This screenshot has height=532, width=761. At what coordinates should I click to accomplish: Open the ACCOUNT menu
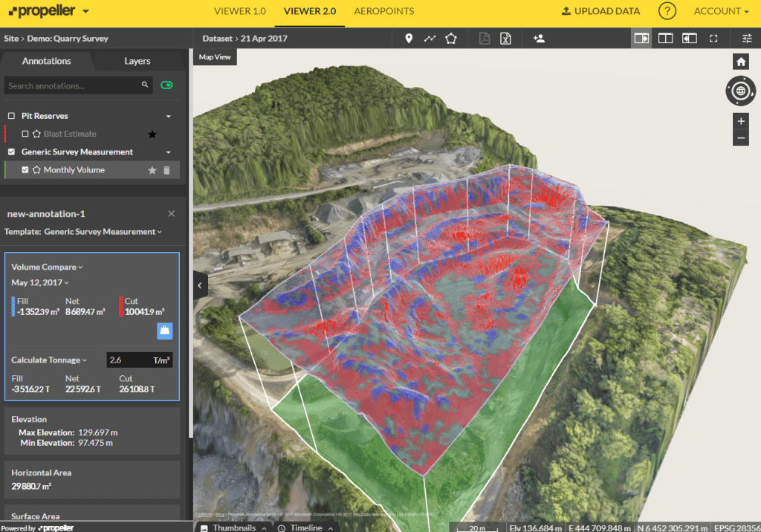point(719,11)
